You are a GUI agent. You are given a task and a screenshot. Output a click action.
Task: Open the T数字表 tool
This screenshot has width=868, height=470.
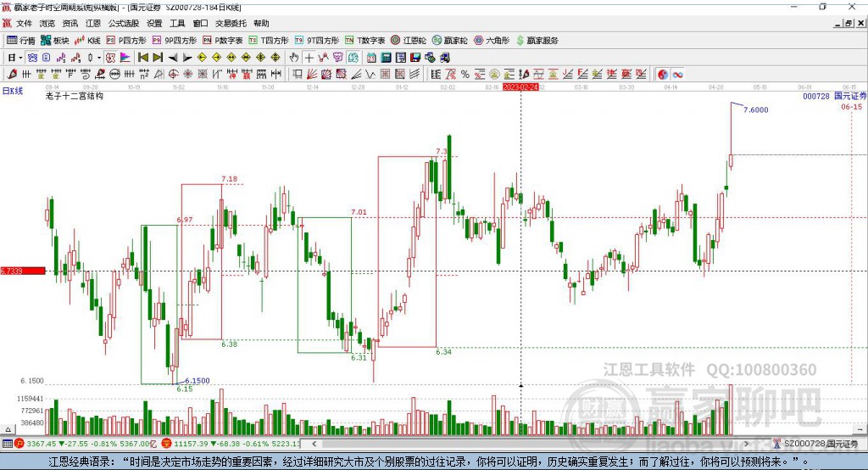click(x=364, y=41)
